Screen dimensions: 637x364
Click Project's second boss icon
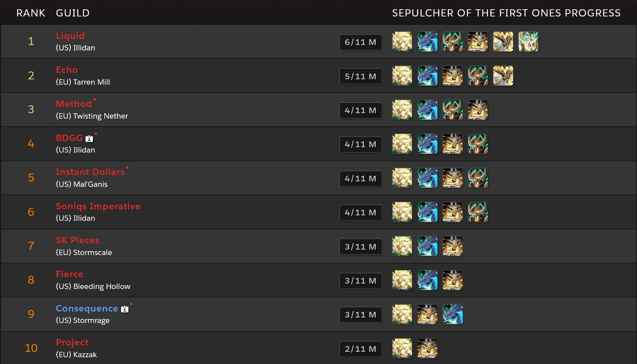tap(428, 348)
